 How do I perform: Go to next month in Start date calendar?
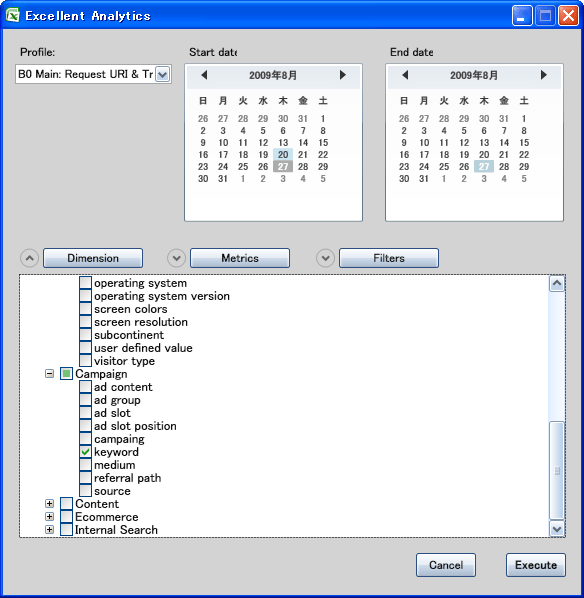tap(343, 75)
